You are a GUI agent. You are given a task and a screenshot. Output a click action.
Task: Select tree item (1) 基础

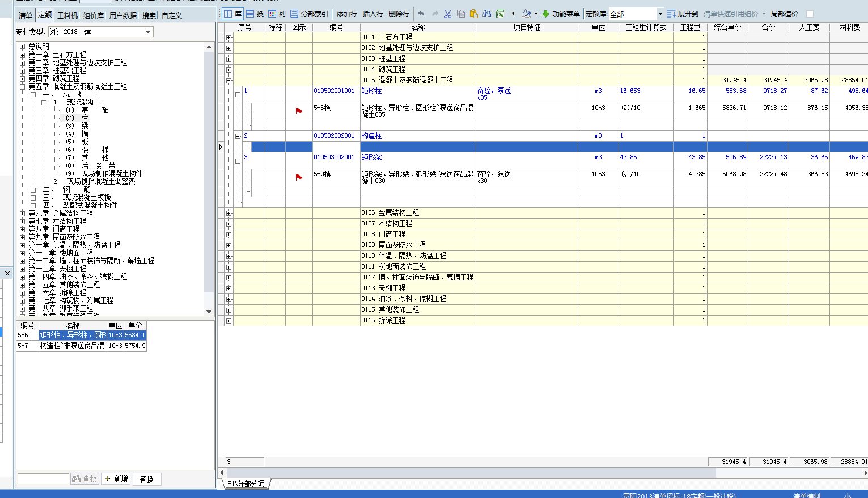[x=87, y=110]
